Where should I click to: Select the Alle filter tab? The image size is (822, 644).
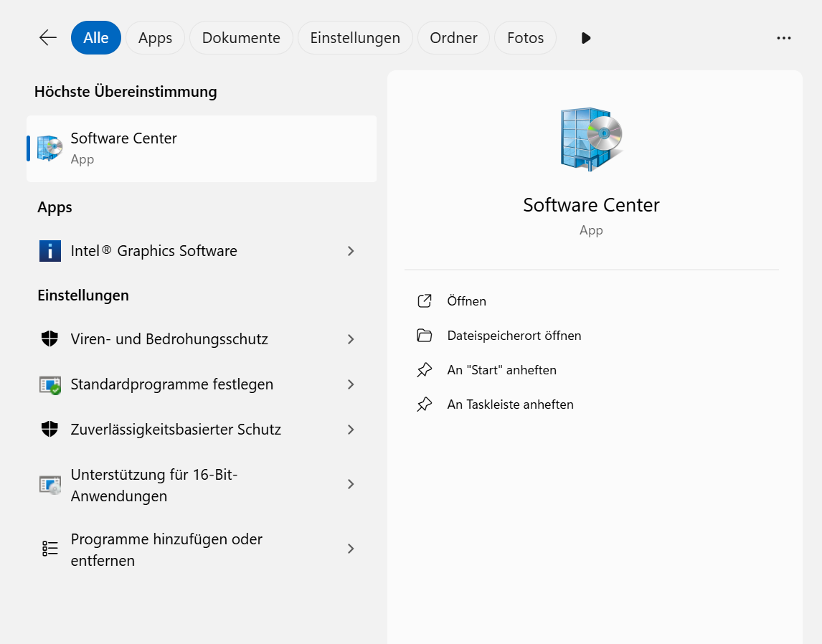[96, 38]
